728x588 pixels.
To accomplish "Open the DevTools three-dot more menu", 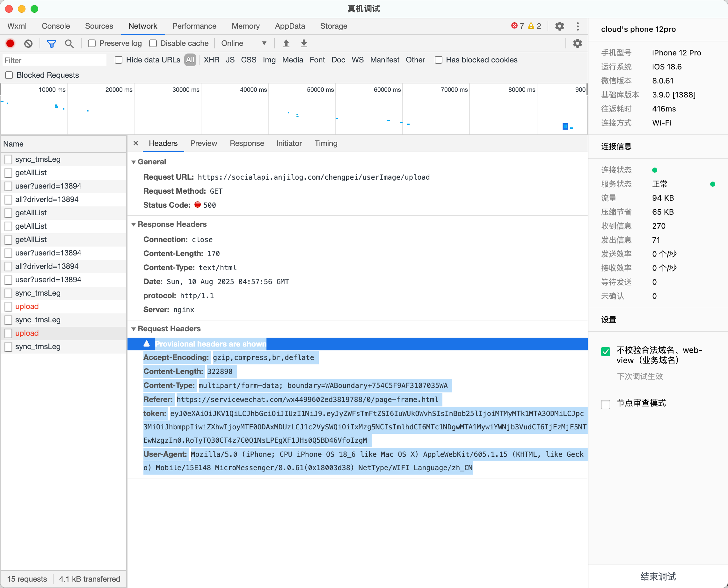I will tap(578, 26).
